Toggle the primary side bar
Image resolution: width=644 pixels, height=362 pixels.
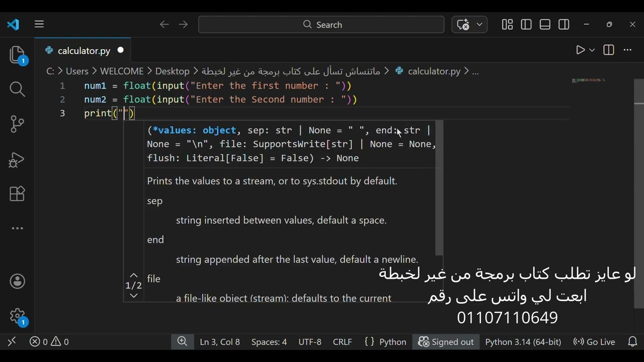[x=526, y=24]
